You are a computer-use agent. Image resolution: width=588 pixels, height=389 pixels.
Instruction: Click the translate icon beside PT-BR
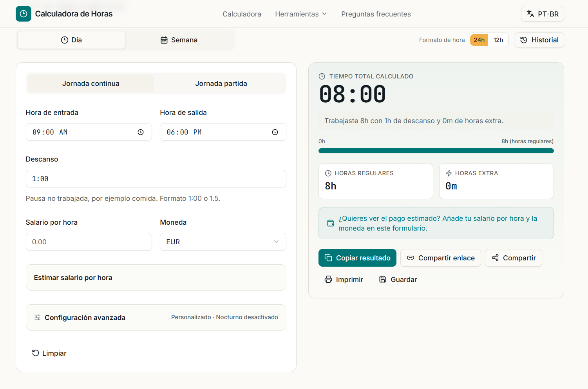pos(530,14)
